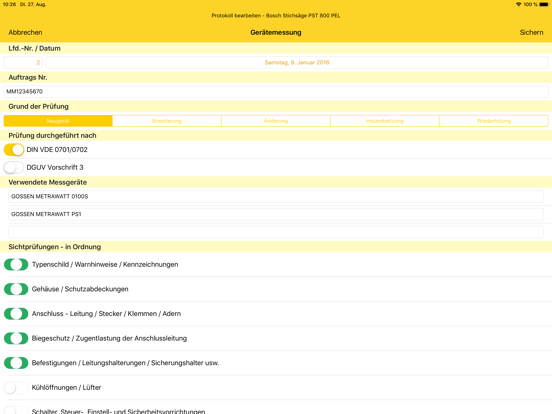
Task: Select the Neugerät segment
Action: (58, 121)
